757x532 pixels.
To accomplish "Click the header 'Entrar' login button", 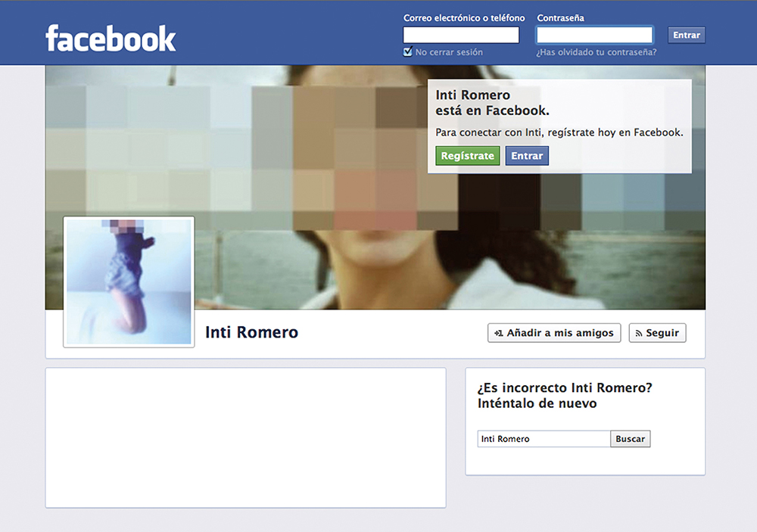I will (687, 35).
